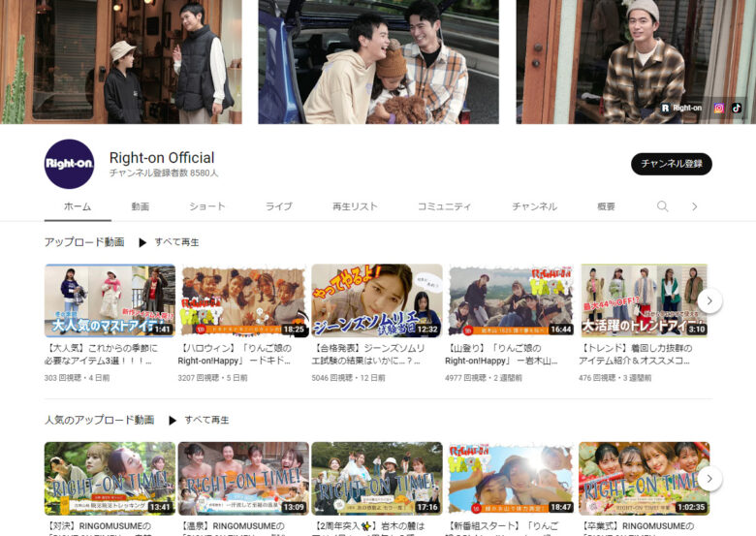Open the 【大人気】これからの季節に video title

[101, 355]
